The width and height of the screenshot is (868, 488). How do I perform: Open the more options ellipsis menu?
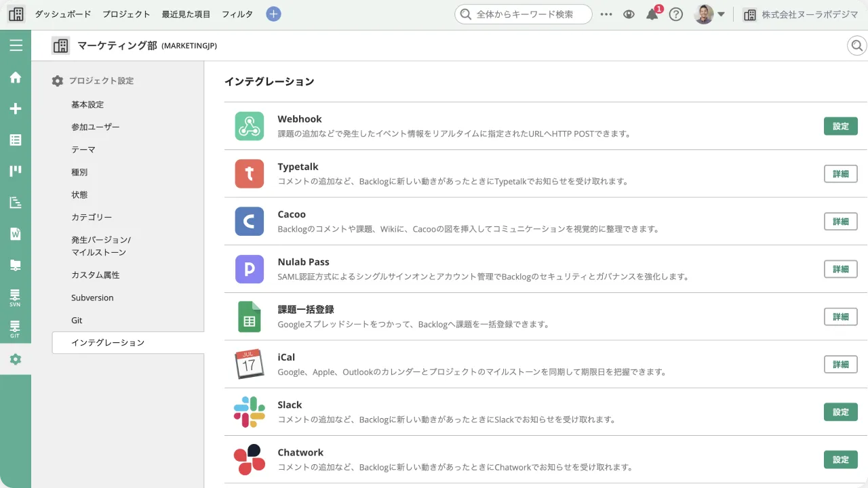pyautogui.click(x=606, y=14)
